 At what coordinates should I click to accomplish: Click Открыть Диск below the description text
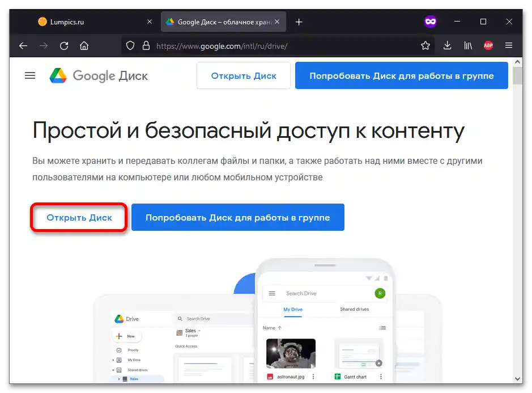tap(79, 217)
